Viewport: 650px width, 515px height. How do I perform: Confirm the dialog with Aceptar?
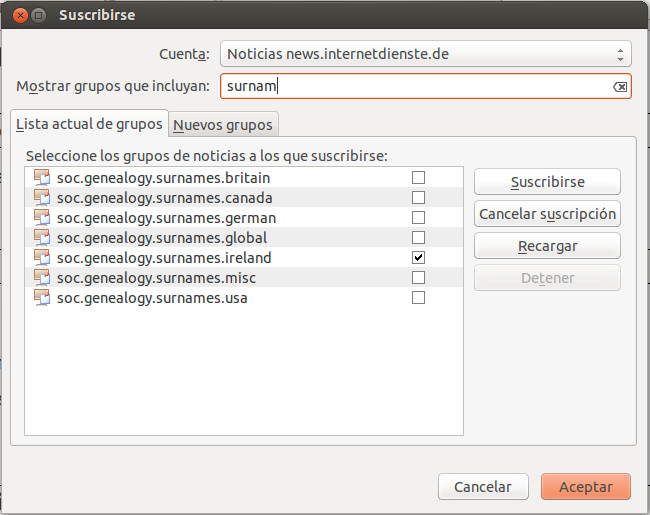click(x=585, y=487)
